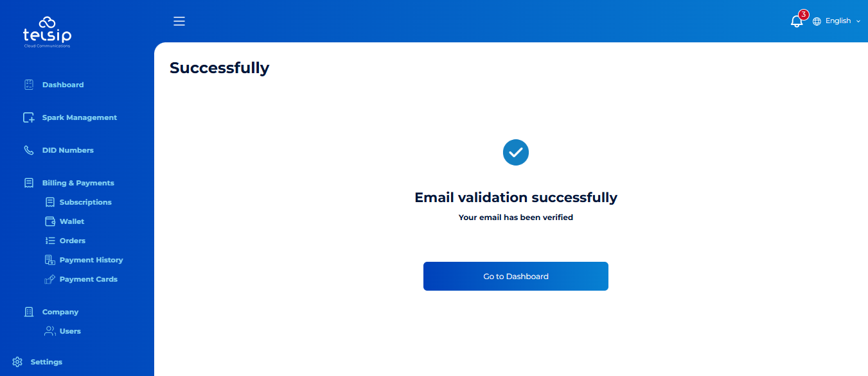Open Spark Management from sidebar
868x376 pixels.
[79, 117]
